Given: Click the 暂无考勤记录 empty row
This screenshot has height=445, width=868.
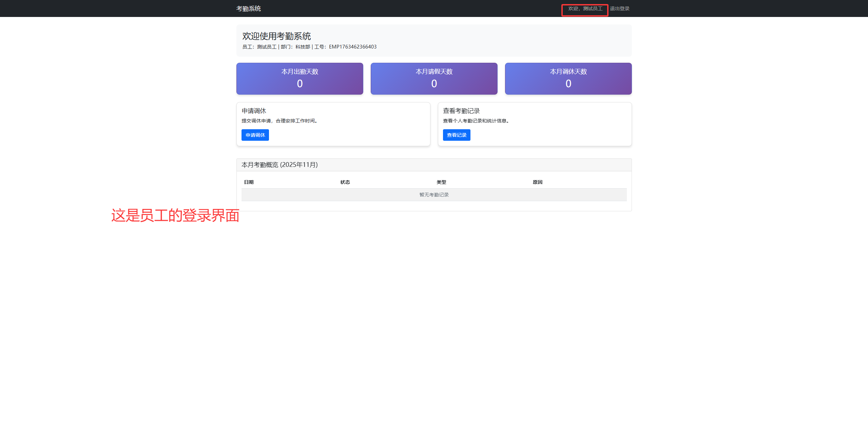Looking at the screenshot, I should coord(434,195).
